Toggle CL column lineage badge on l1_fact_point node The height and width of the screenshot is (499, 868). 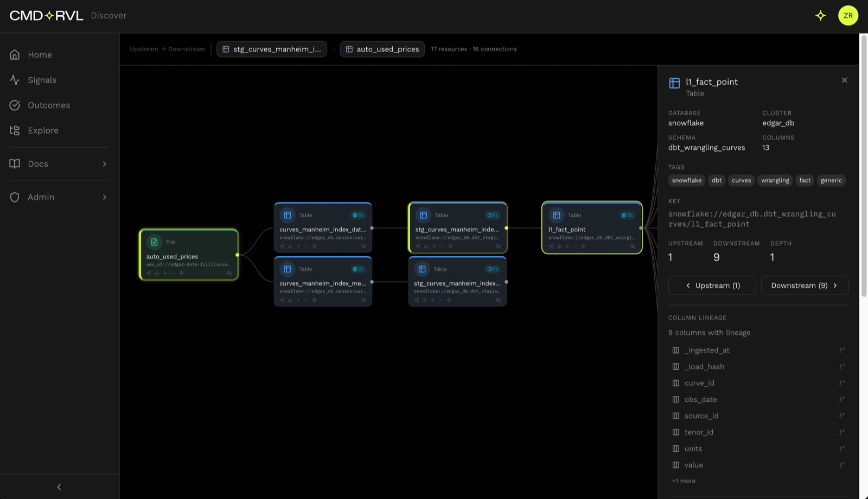628,215
